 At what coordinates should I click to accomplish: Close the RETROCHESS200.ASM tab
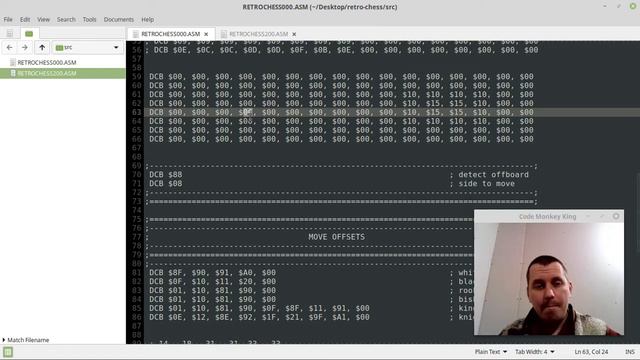294,34
